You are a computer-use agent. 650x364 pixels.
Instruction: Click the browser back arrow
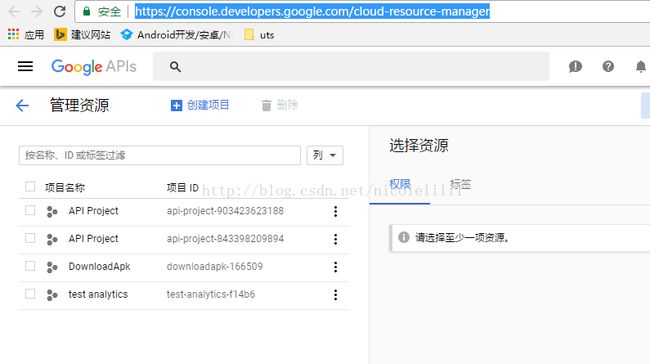[15, 11]
